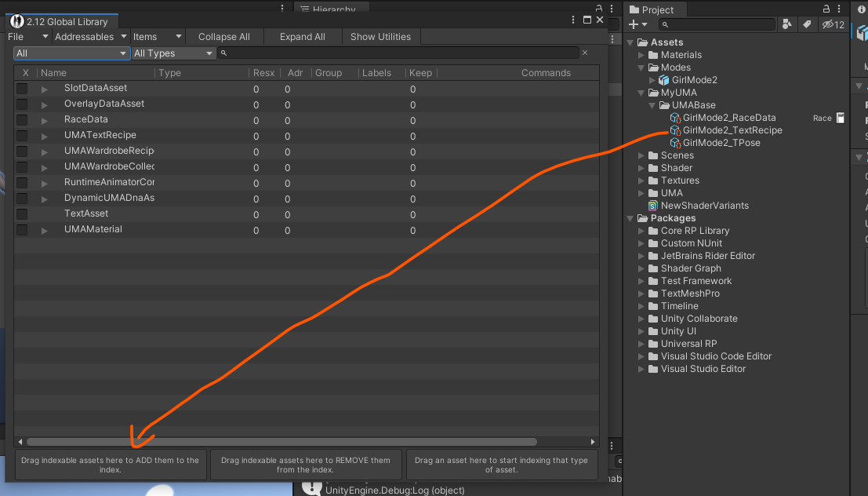Click the ADD to index drop area
The image size is (868, 496).
click(x=110, y=465)
